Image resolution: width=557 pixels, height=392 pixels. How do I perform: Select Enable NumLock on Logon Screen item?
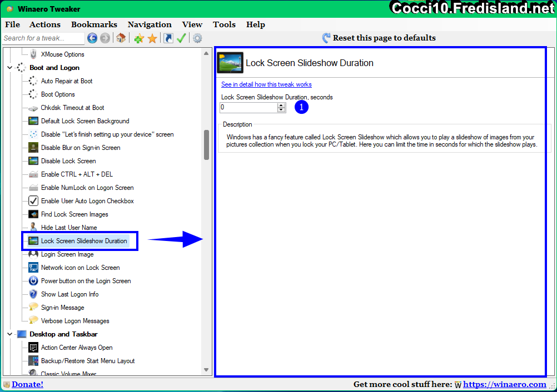pos(87,188)
